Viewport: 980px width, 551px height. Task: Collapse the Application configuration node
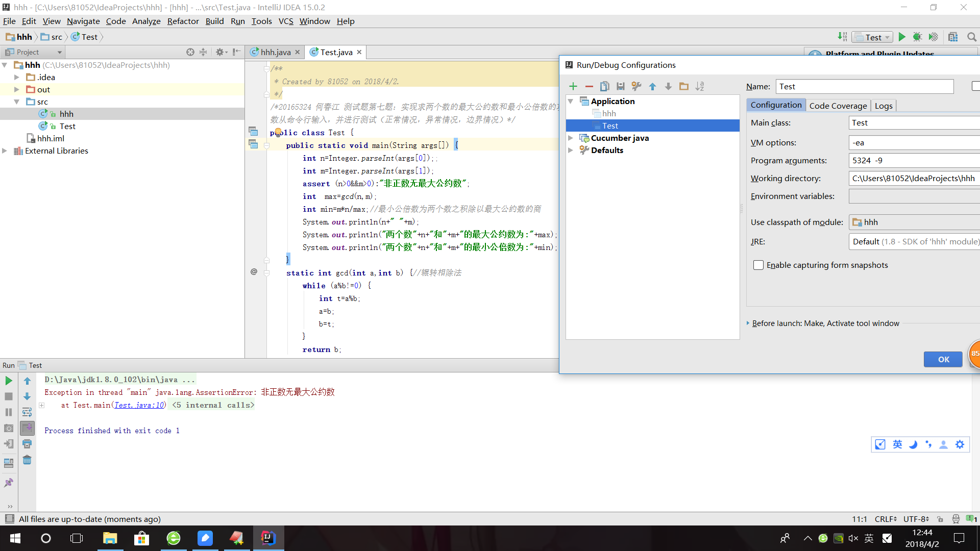click(571, 102)
